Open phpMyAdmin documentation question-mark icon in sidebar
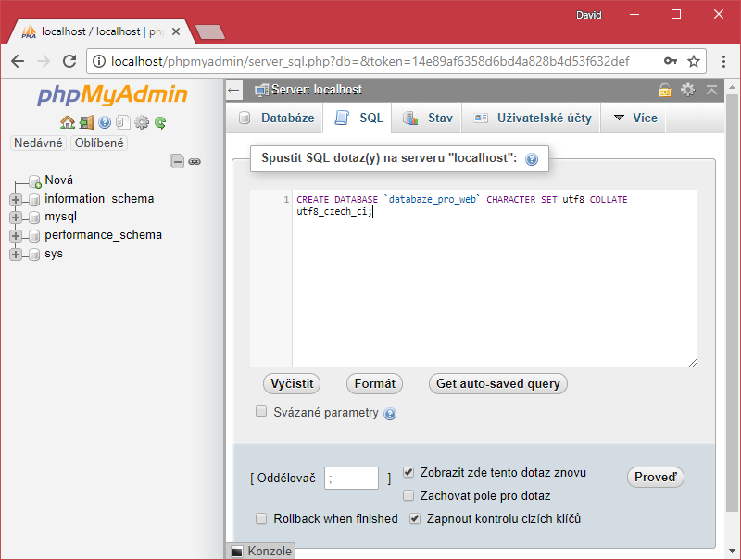 coord(105,122)
